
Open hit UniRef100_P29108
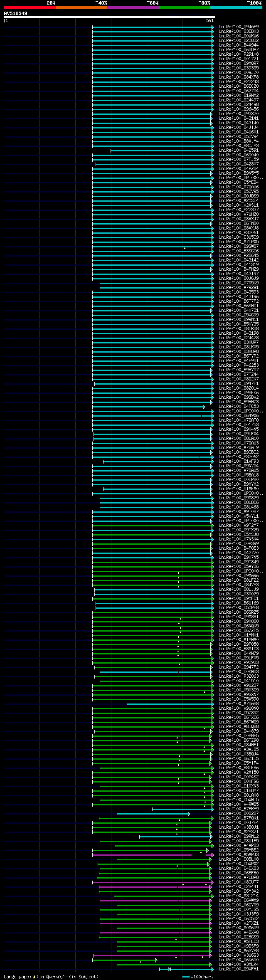239,54
